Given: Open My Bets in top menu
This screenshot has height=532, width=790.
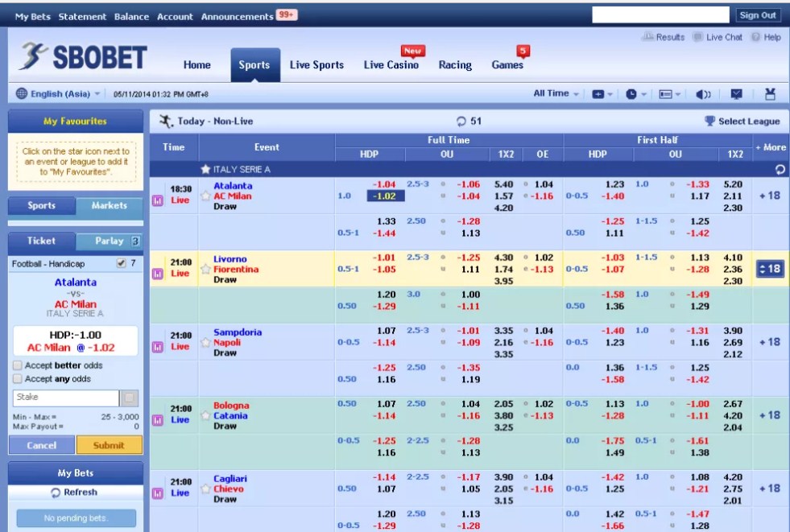Looking at the screenshot, I should click(x=33, y=17).
